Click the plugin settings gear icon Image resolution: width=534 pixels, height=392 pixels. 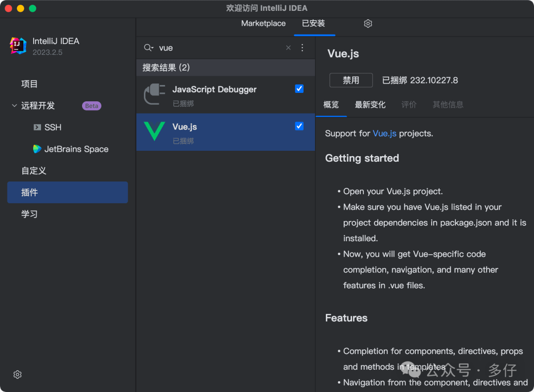point(368,24)
